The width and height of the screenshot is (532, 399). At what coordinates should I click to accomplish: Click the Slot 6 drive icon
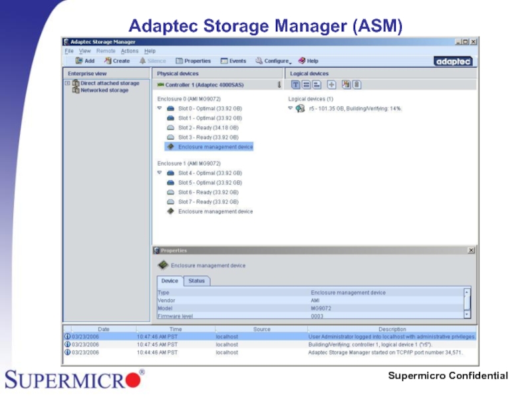(x=171, y=192)
